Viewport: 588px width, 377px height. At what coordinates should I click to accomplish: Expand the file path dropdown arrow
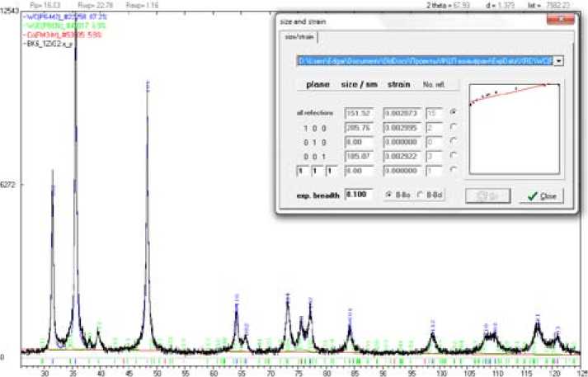click(x=559, y=60)
